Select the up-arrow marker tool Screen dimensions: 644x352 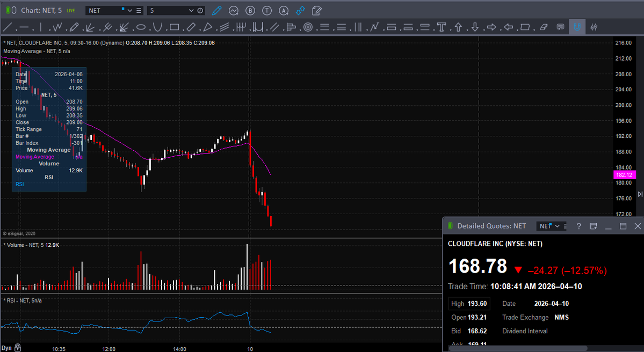(x=458, y=27)
